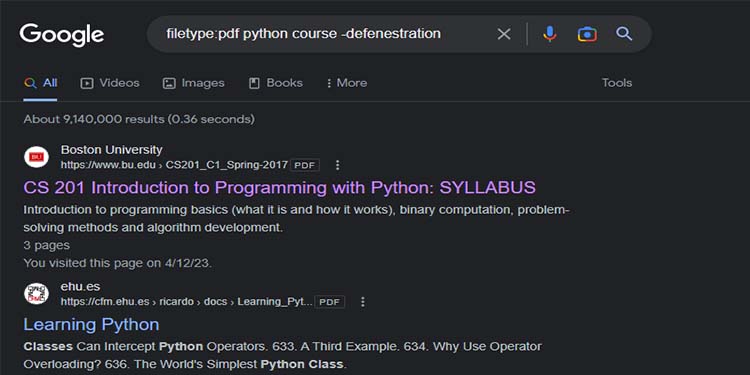This screenshot has height=375, width=750.
Task: Click the About 9,140,000 results count text
Action: click(x=139, y=119)
